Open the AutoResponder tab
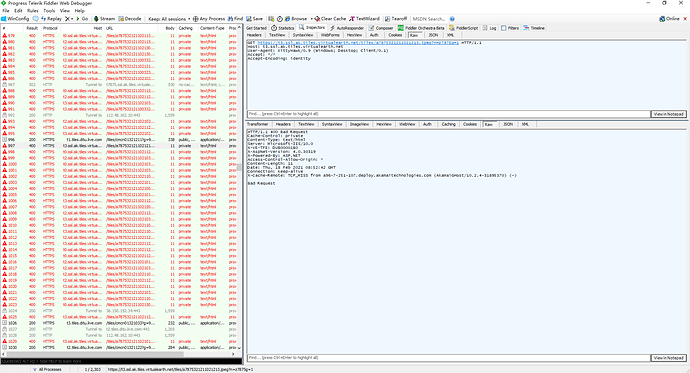 (347, 28)
